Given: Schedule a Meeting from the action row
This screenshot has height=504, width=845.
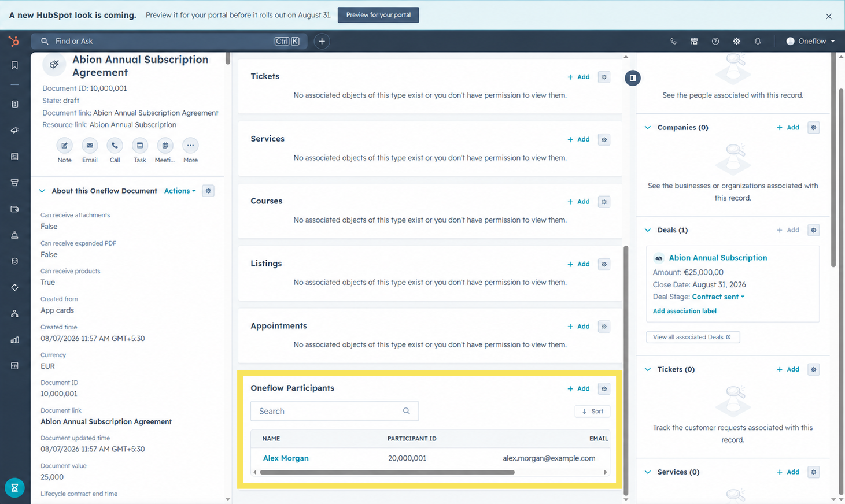Looking at the screenshot, I should (165, 146).
